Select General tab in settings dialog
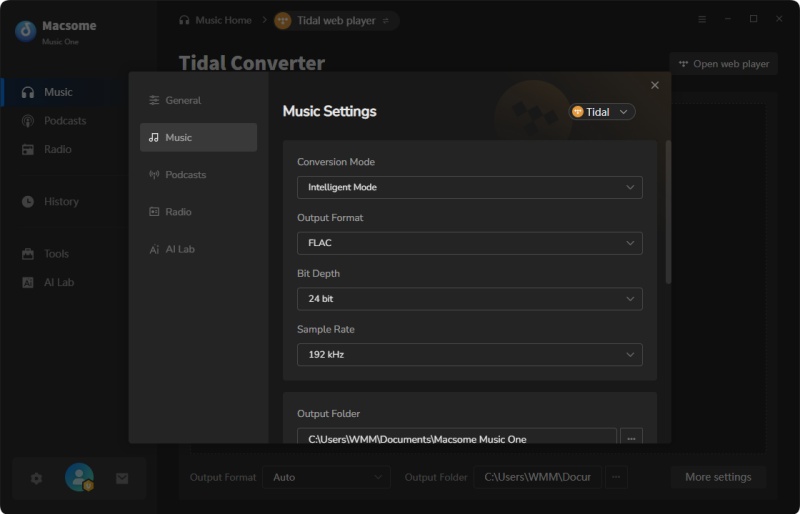The width and height of the screenshot is (800, 514). coord(198,100)
